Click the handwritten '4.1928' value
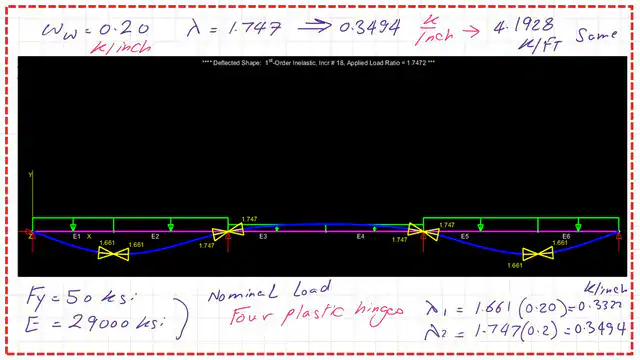Image resolution: width=640 pixels, height=360 pixels. (x=524, y=26)
